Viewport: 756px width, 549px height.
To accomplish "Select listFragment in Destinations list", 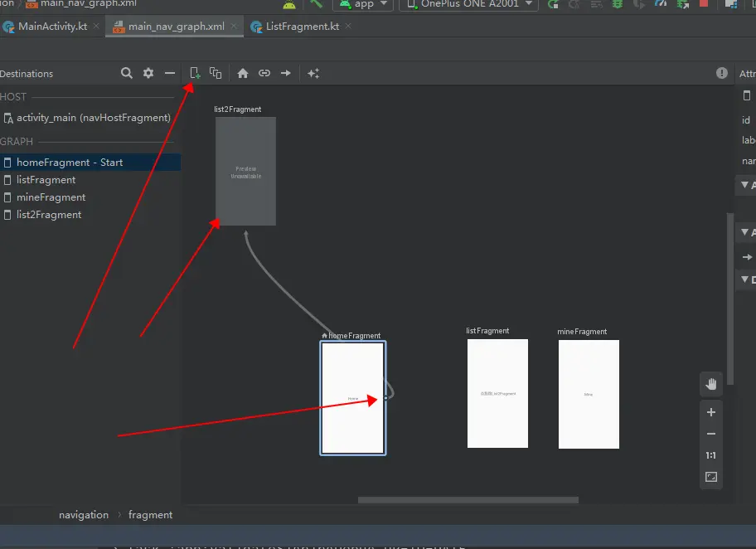I will point(46,180).
